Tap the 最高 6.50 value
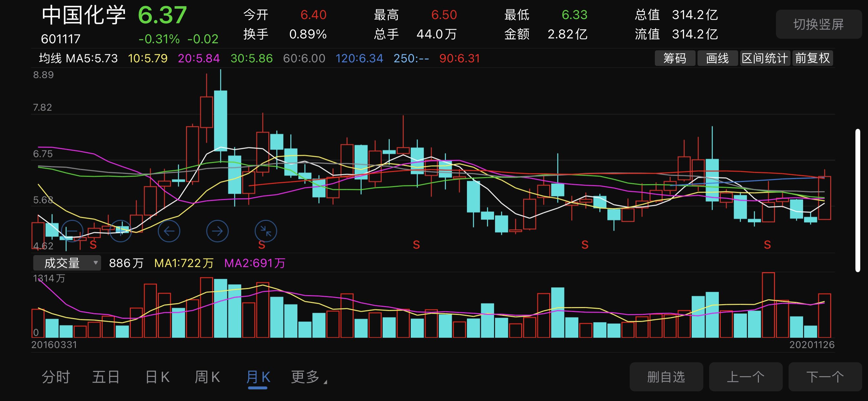Viewport: 868px width, 401px height. [x=444, y=15]
